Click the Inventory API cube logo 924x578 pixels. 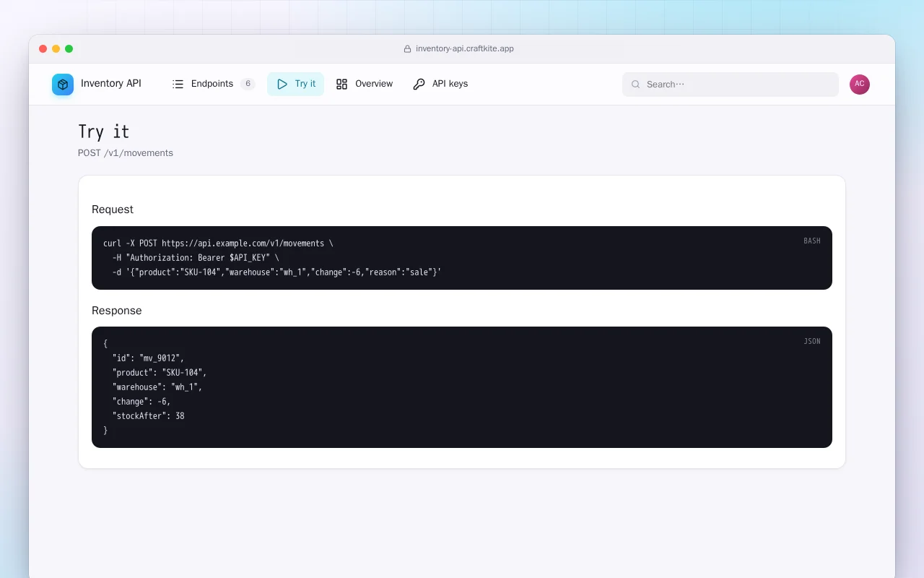coord(63,85)
